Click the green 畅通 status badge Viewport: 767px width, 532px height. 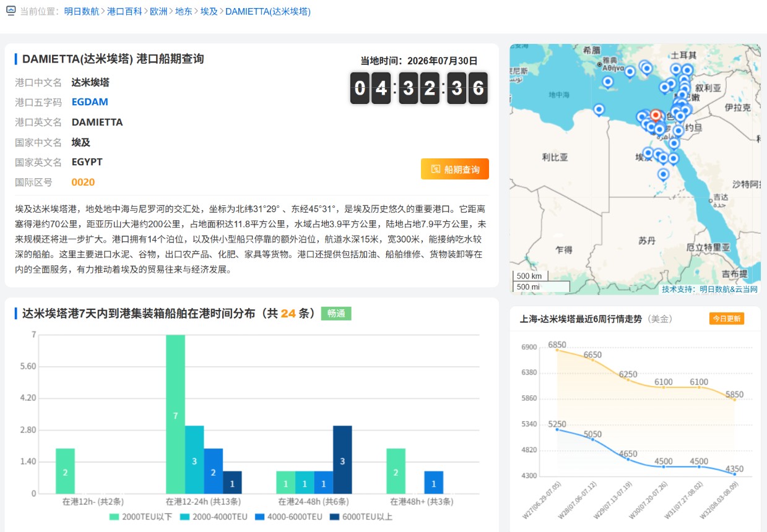coord(336,313)
